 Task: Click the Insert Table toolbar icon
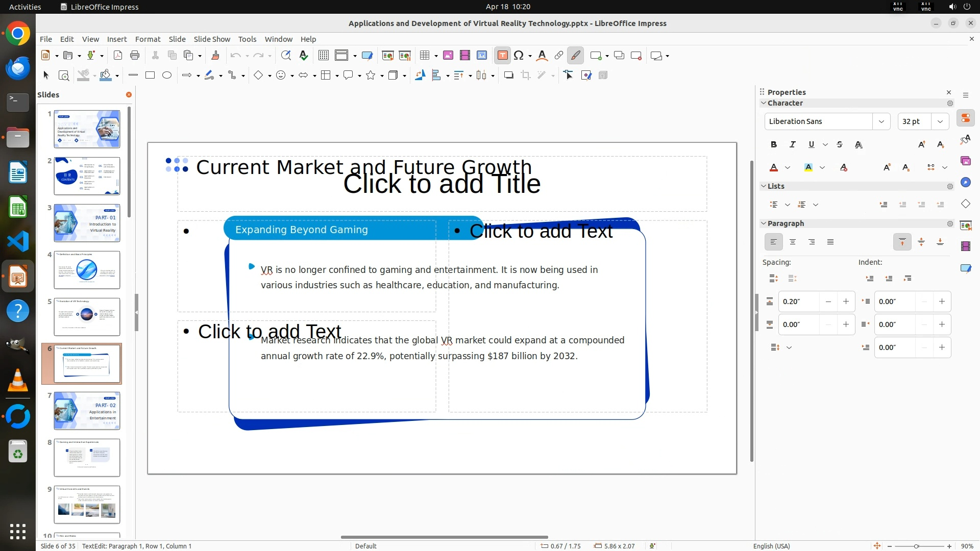[424, 56]
